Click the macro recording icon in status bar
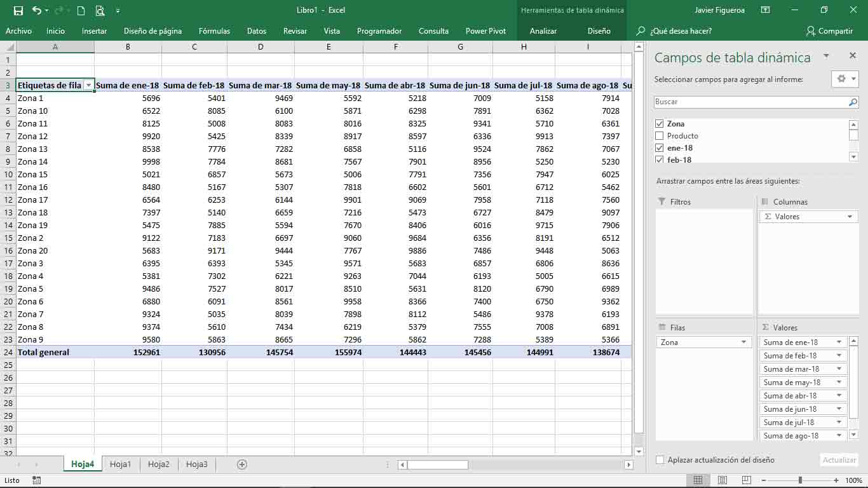The image size is (868, 488). click(x=37, y=480)
